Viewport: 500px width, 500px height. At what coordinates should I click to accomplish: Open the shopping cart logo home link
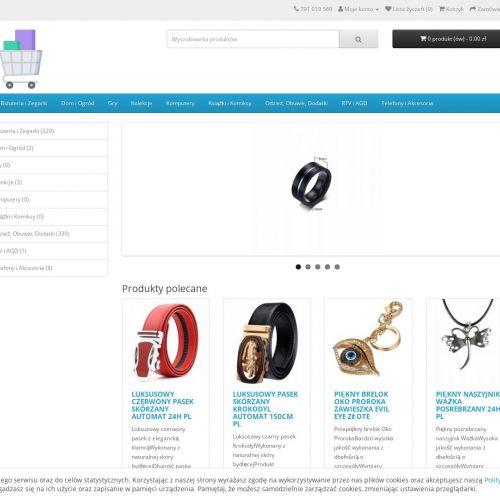(x=21, y=59)
